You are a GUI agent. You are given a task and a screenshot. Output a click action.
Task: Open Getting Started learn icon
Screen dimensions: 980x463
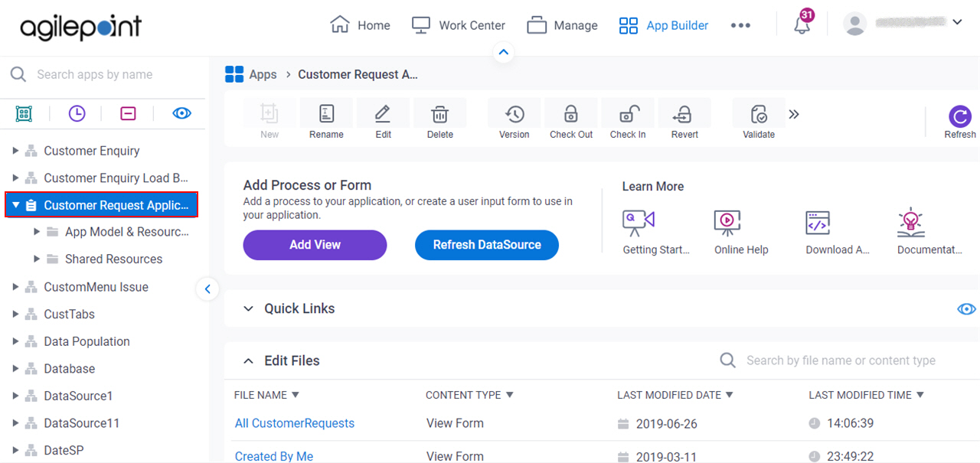tap(639, 222)
